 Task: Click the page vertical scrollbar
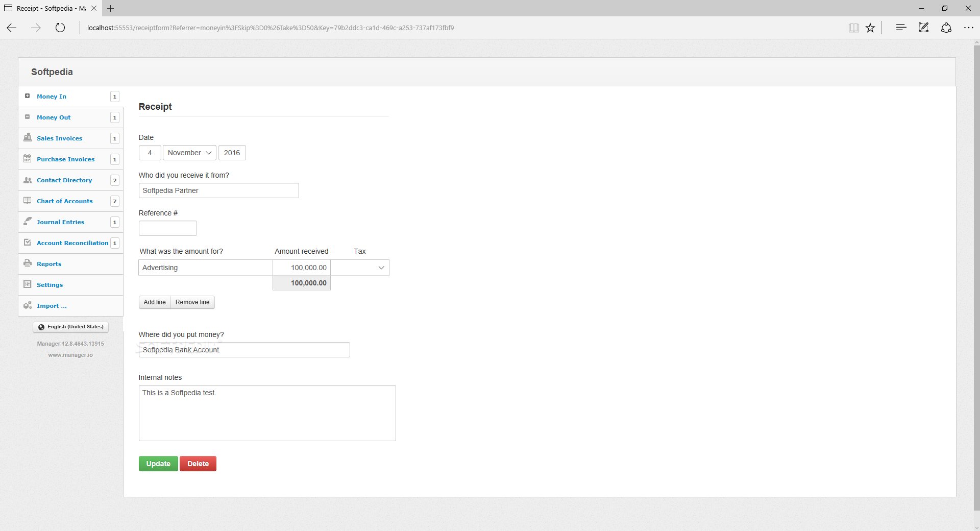976,278
